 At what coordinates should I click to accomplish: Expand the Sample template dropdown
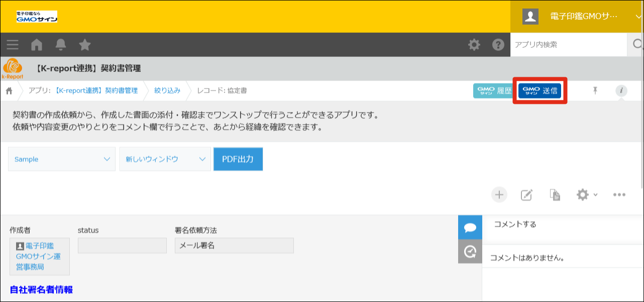62,159
